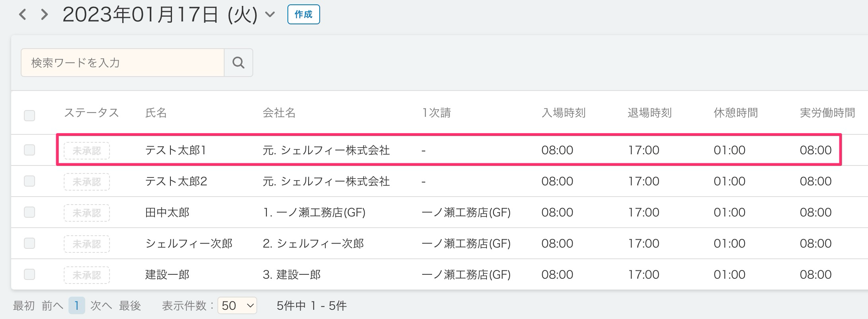Open the 表示件数 50 dropdown
This screenshot has height=319, width=868.
237,306
